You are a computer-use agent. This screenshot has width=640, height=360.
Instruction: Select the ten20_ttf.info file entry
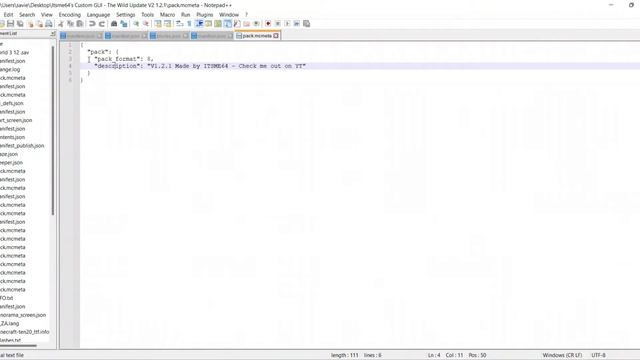tap(24, 332)
